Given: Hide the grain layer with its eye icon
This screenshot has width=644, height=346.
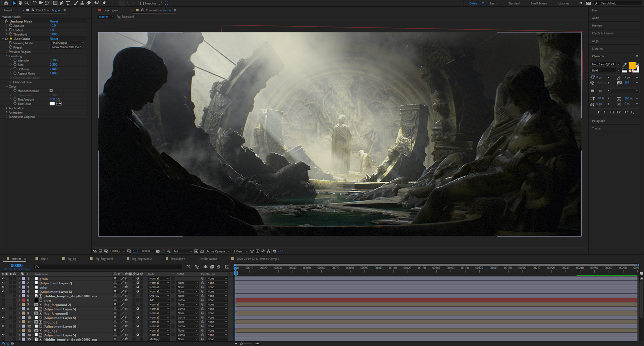Looking at the screenshot, I should (3, 279).
